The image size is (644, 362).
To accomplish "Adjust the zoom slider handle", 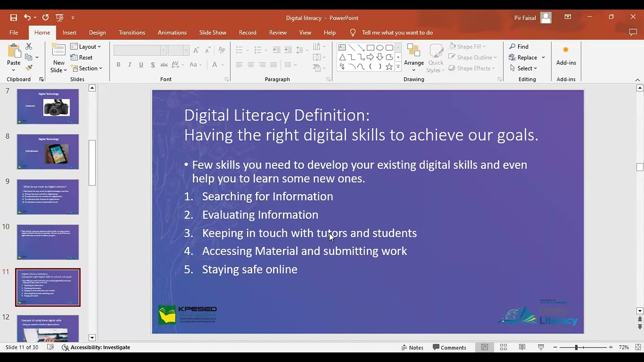I will coord(576,347).
